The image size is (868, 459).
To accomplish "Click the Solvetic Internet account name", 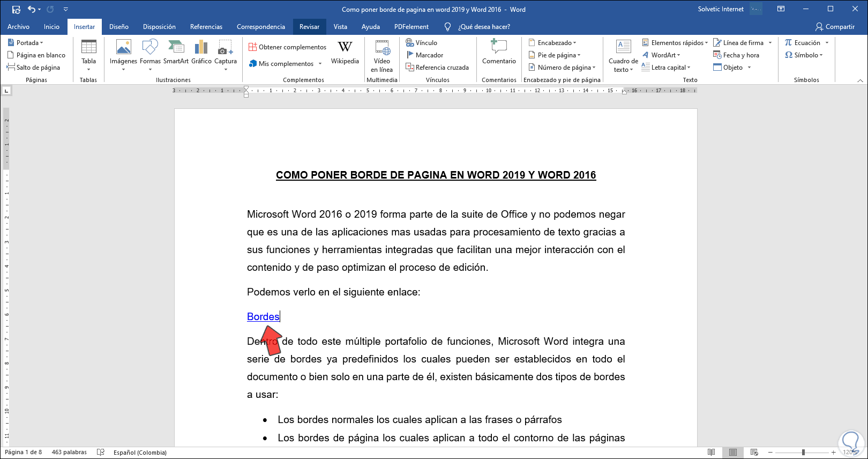I will (x=721, y=9).
